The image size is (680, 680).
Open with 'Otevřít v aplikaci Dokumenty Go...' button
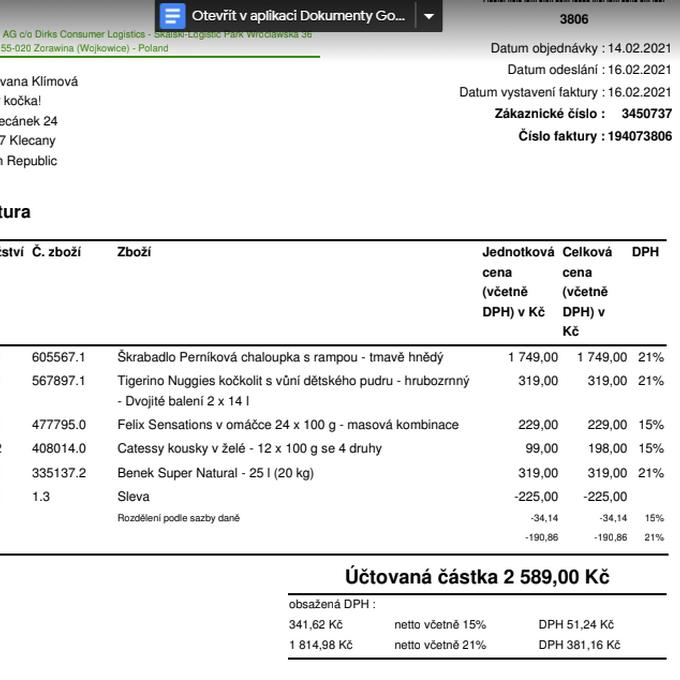pos(285,16)
